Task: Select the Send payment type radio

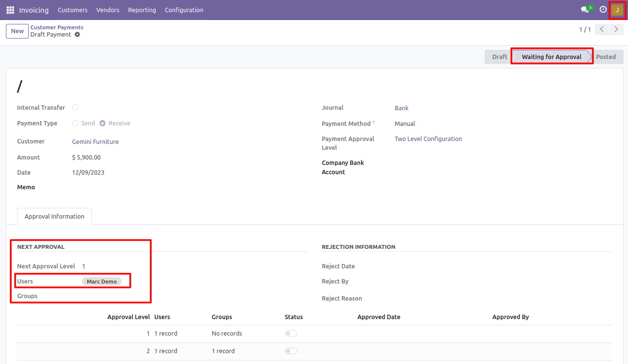Action: tap(75, 123)
